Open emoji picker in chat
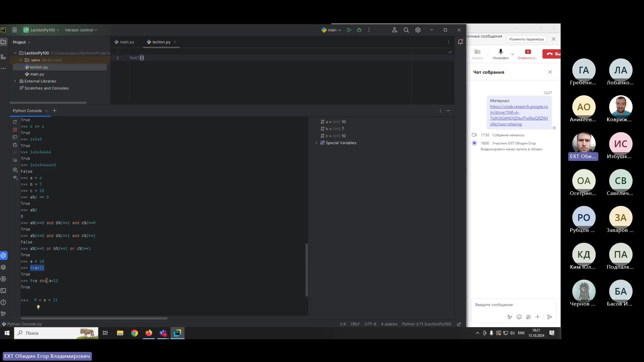 point(519,317)
